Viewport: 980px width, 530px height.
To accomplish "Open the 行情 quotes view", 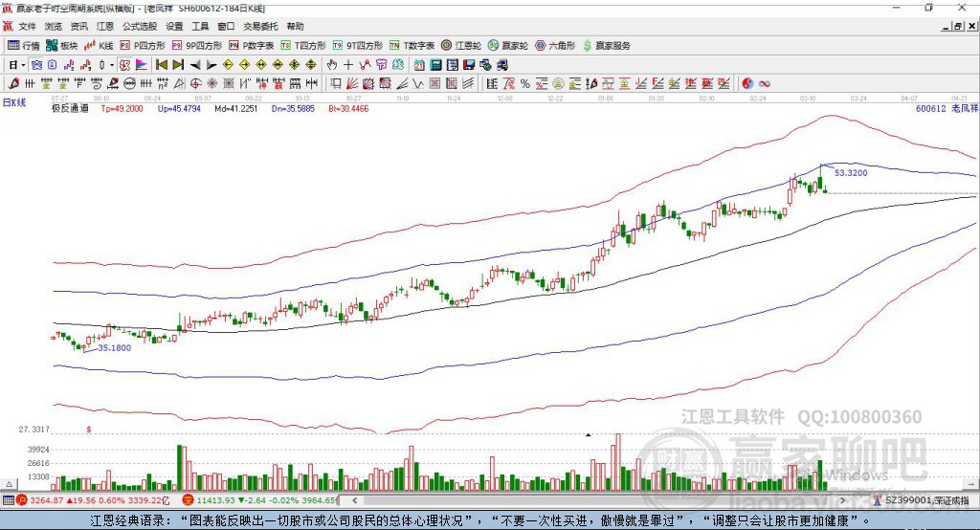I will point(23,46).
